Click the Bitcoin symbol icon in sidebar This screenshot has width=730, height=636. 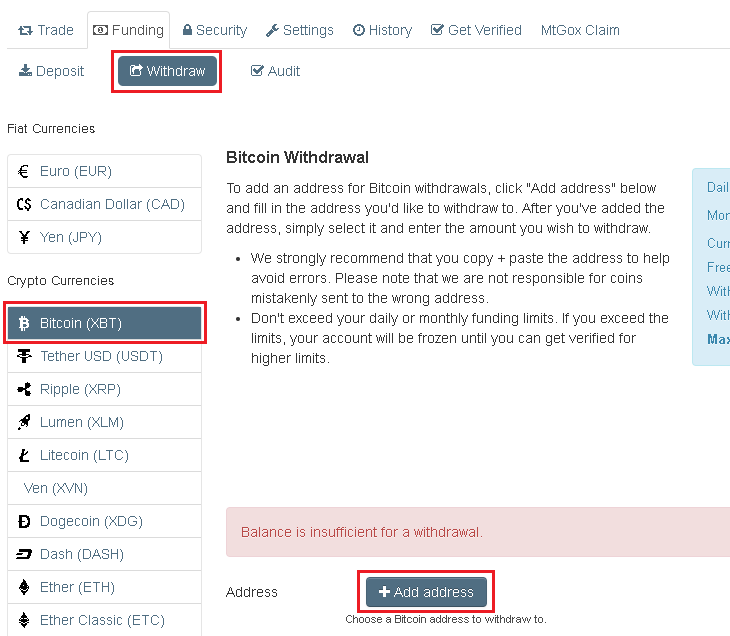click(x=24, y=324)
